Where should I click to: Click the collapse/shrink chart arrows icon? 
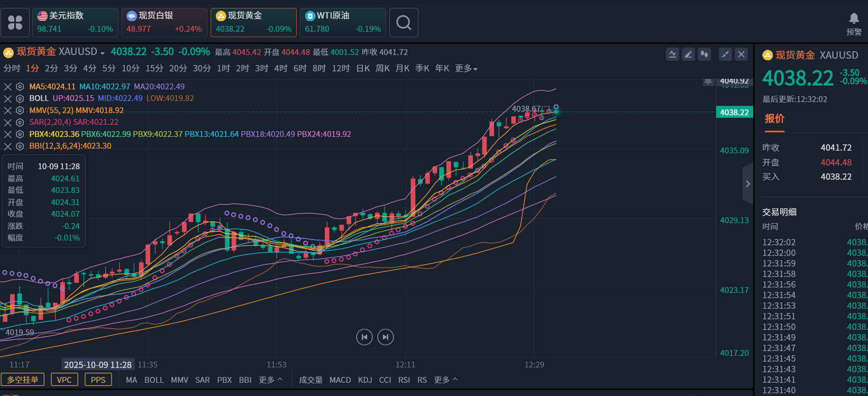pyautogui.click(x=725, y=54)
